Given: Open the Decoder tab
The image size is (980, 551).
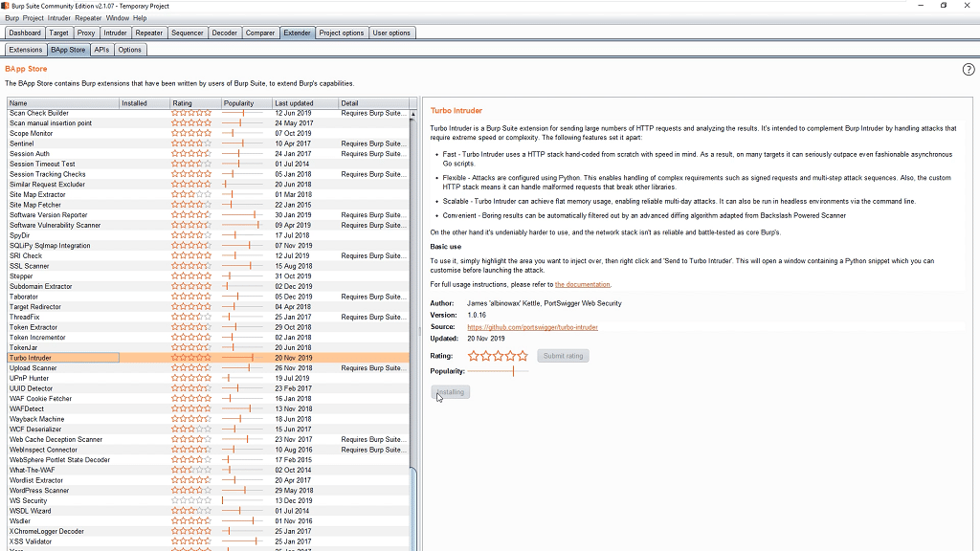Looking at the screenshot, I should (224, 33).
